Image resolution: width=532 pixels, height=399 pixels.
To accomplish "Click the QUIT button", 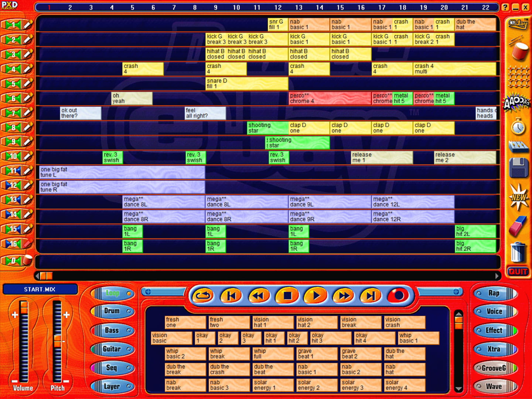I will (x=518, y=272).
